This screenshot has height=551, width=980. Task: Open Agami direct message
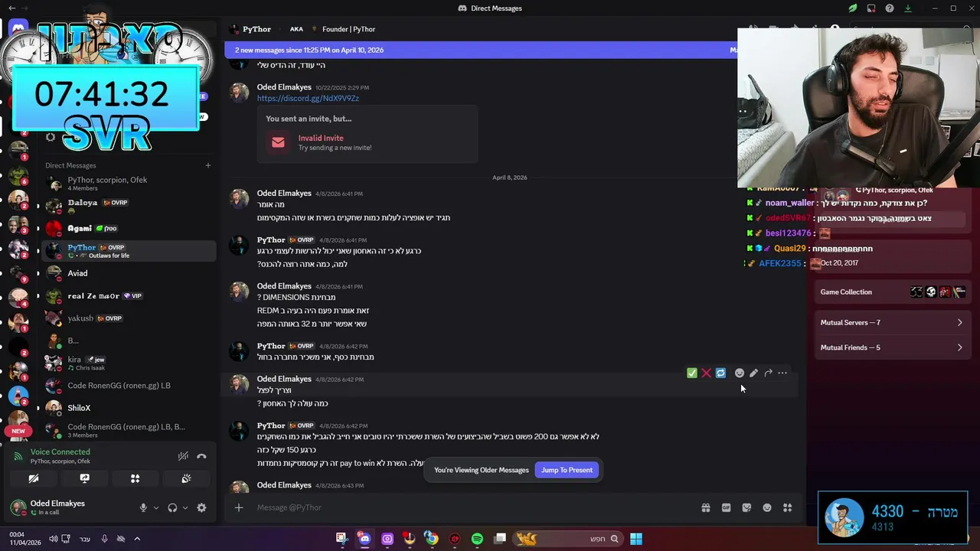pyautogui.click(x=129, y=228)
